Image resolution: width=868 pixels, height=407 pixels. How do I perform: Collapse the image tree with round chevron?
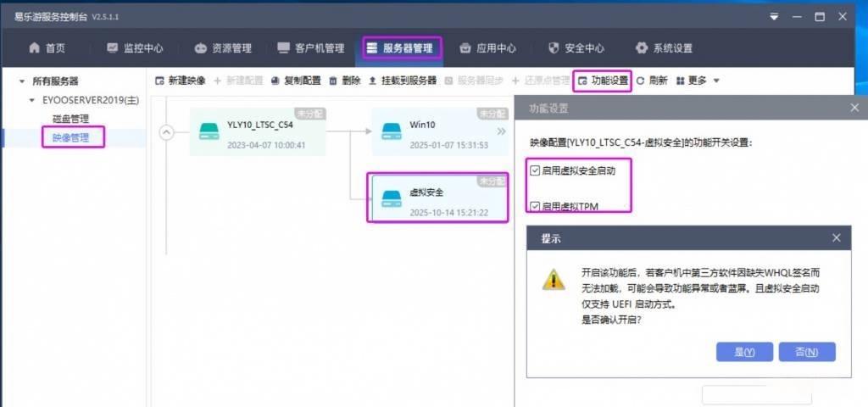(x=167, y=132)
